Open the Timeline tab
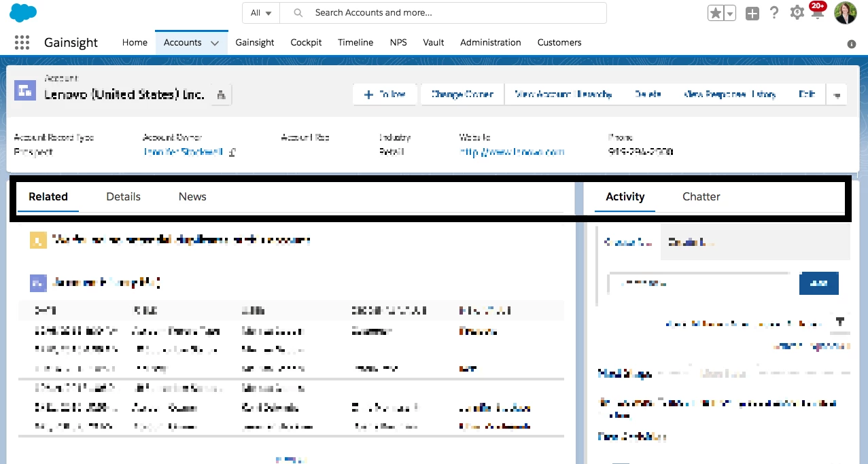The width and height of the screenshot is (868, 464). (x=355, y=42)
